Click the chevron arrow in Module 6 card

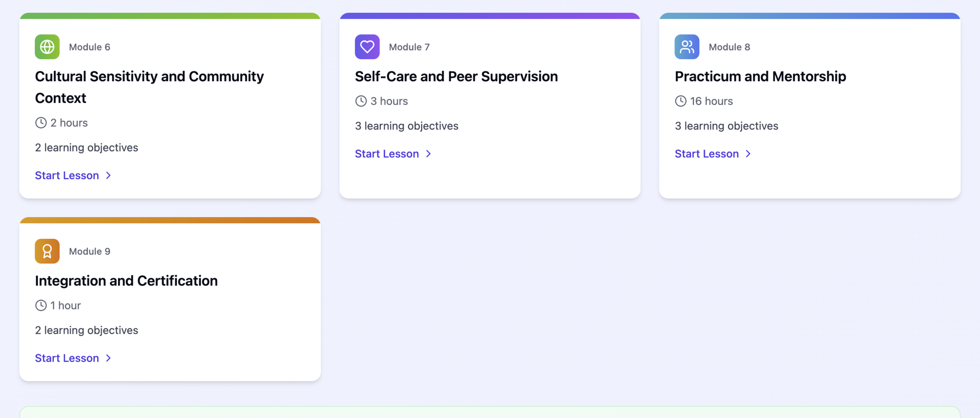tap(109, 176)
